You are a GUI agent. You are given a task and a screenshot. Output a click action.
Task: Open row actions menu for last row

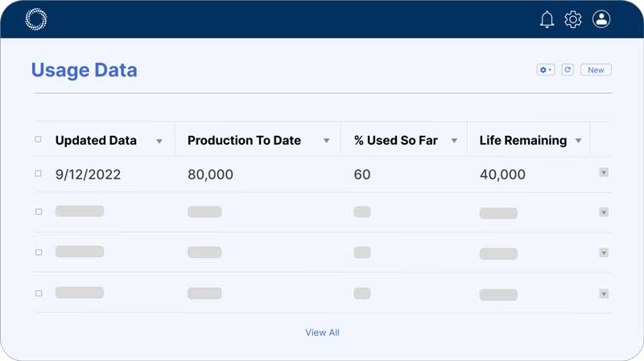pos(604,293)
